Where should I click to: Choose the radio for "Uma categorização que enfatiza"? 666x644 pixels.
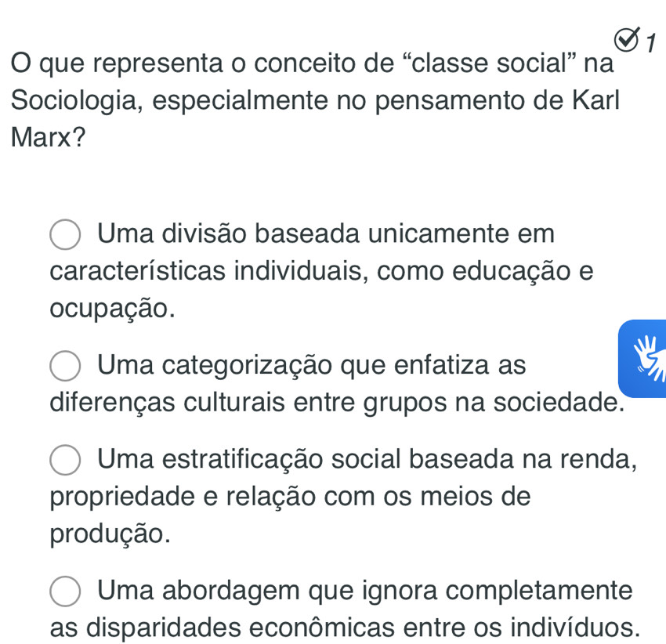tap(67, 366)
